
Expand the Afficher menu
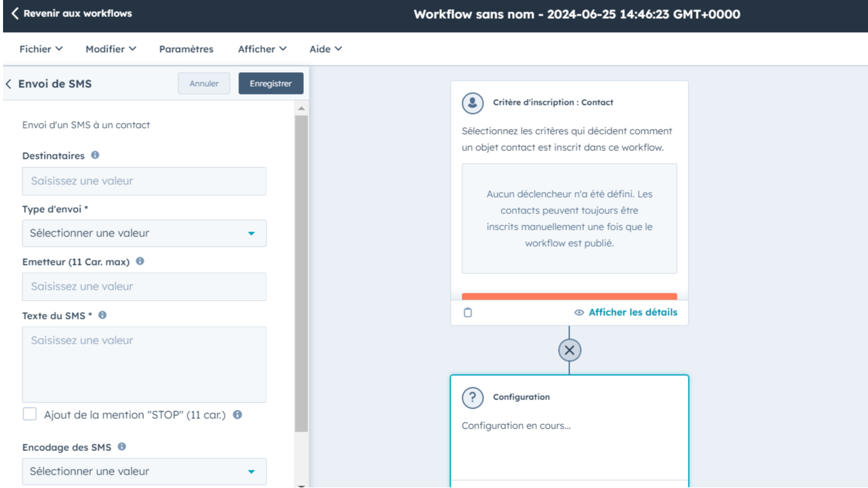(262, 49)
